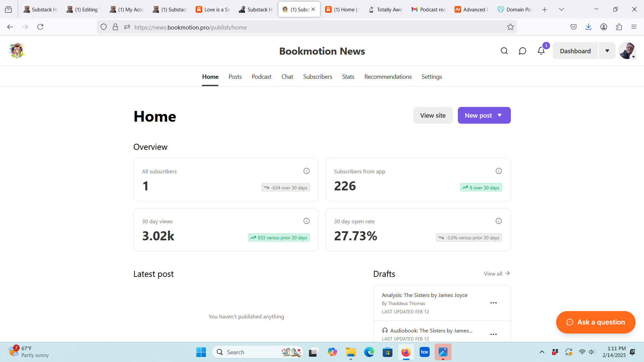Switch to the Domain Por browser tab
The height and width of the screenshot is (362, 644).
click(x=515, y=10)
